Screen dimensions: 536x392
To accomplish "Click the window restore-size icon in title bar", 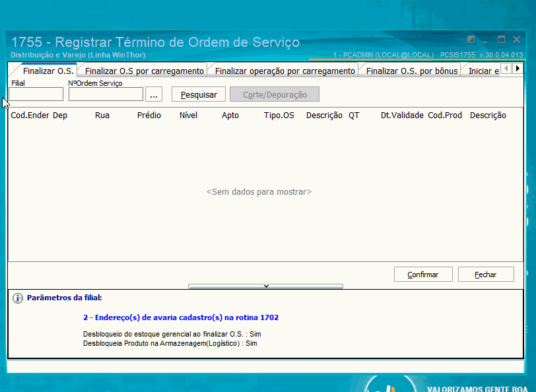I will [471, 40].
